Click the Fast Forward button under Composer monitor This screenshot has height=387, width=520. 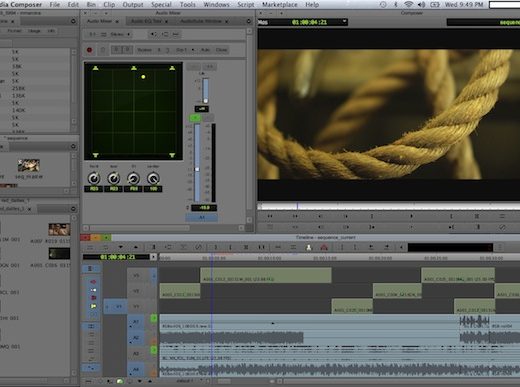[295, 216]
